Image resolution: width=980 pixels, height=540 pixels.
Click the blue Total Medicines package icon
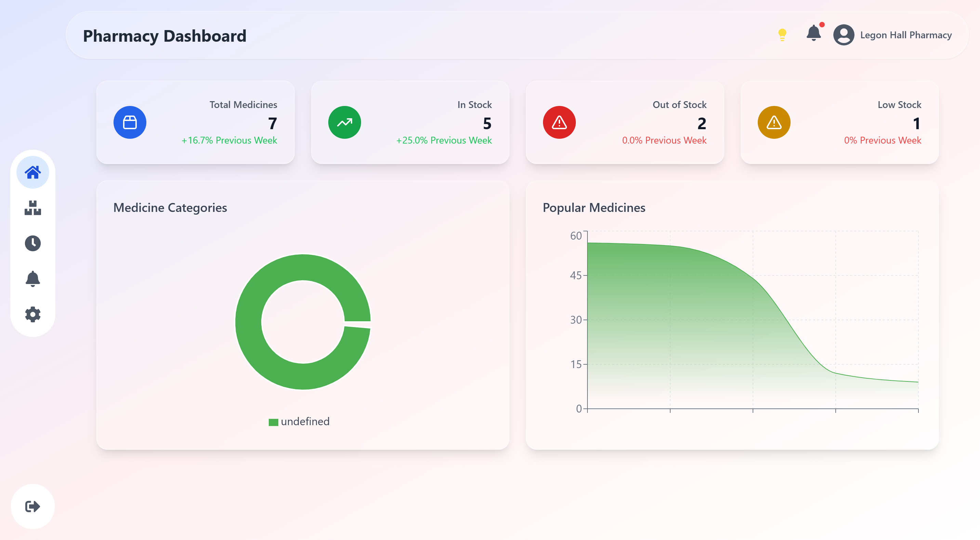130,122
